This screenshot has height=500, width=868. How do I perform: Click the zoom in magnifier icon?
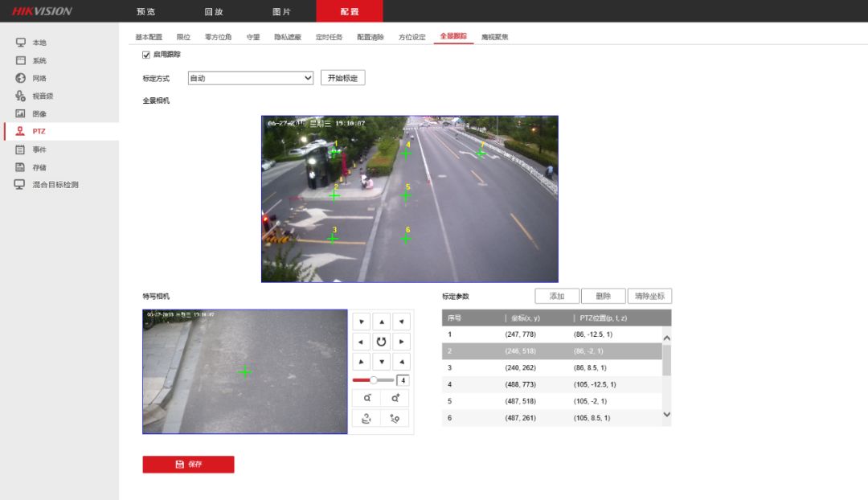tap(395, 398)
